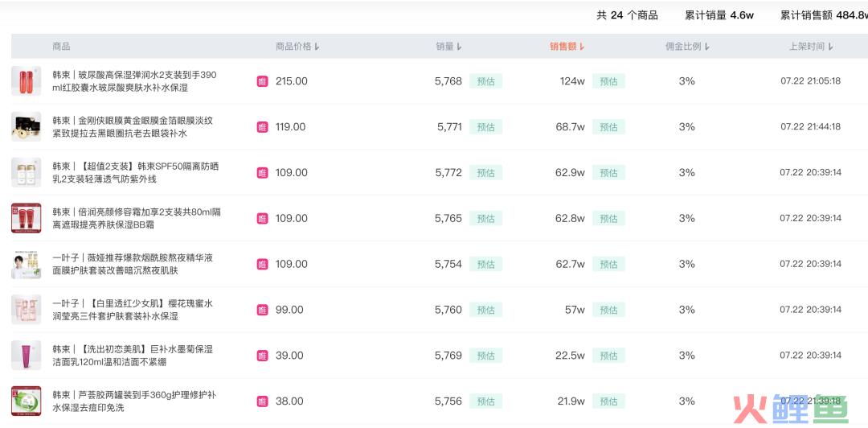Open thumbnail of 芦荟胶两罐装 product
The image size is (868, 428).
(x=26, y=401)
